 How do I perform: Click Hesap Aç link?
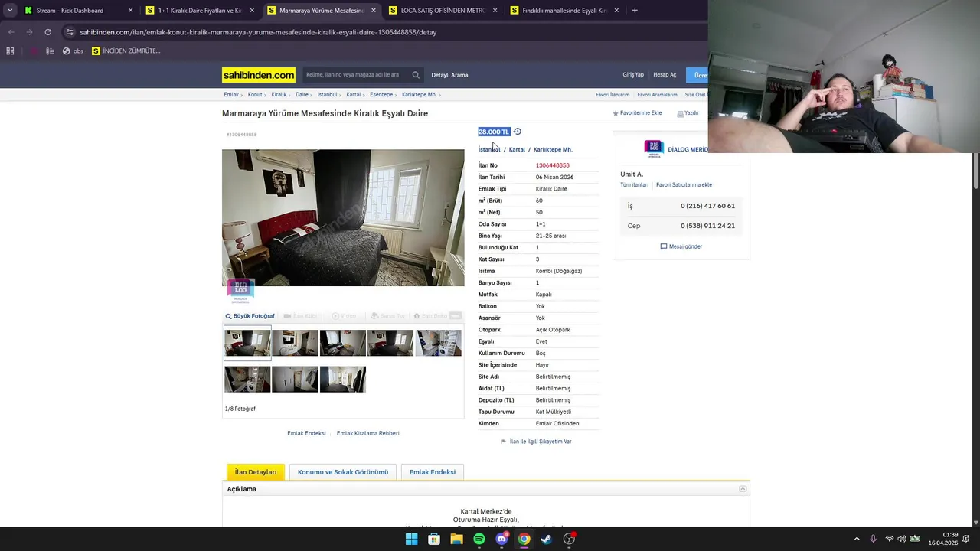[665, 75]
